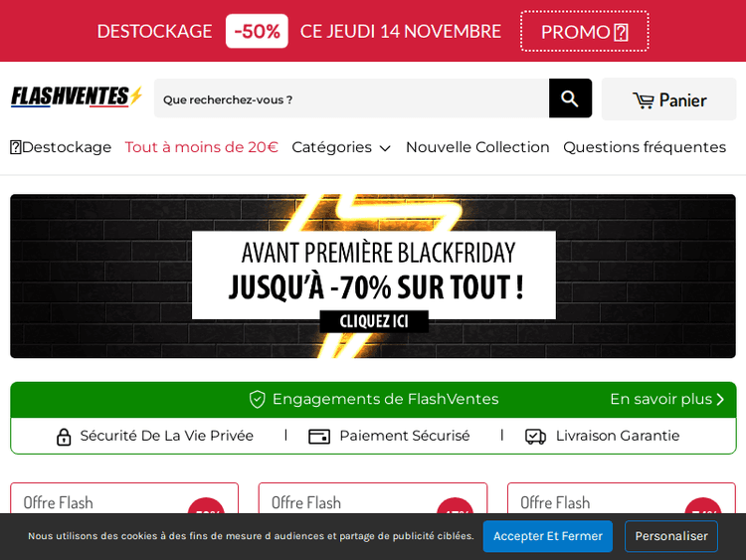
Task: Focus the Que recherchez-vous search field
Action: tap(351, 98)
